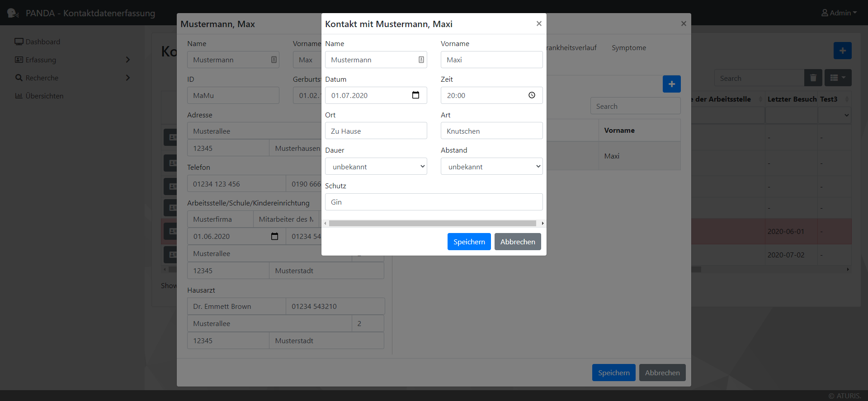Click postal code field under Adresse

point(228,148)
